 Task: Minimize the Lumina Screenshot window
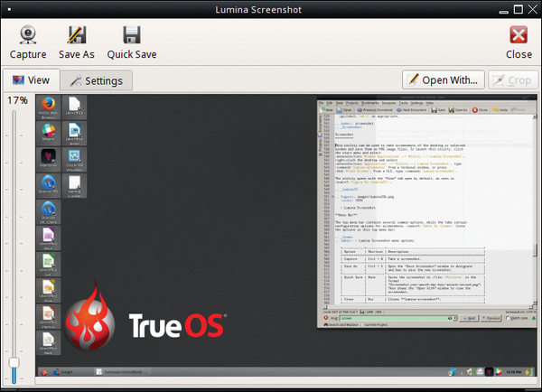tap(504, 10)
